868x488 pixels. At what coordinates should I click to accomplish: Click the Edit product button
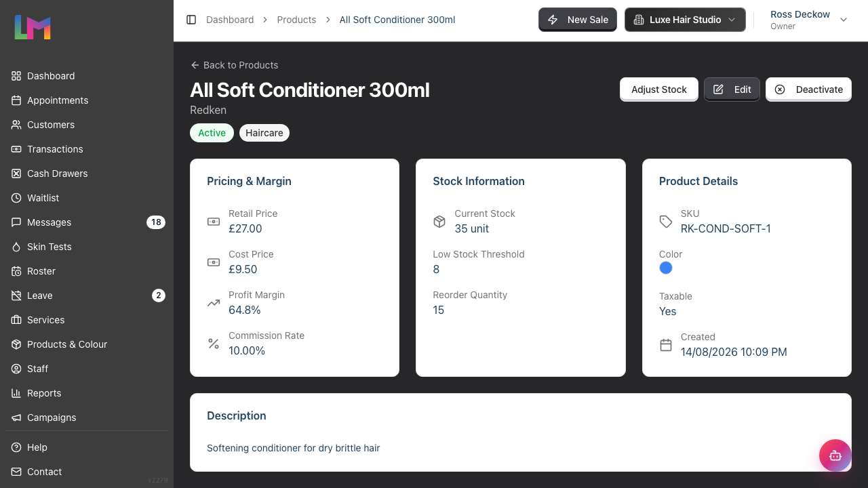click(x=732, y=89)
